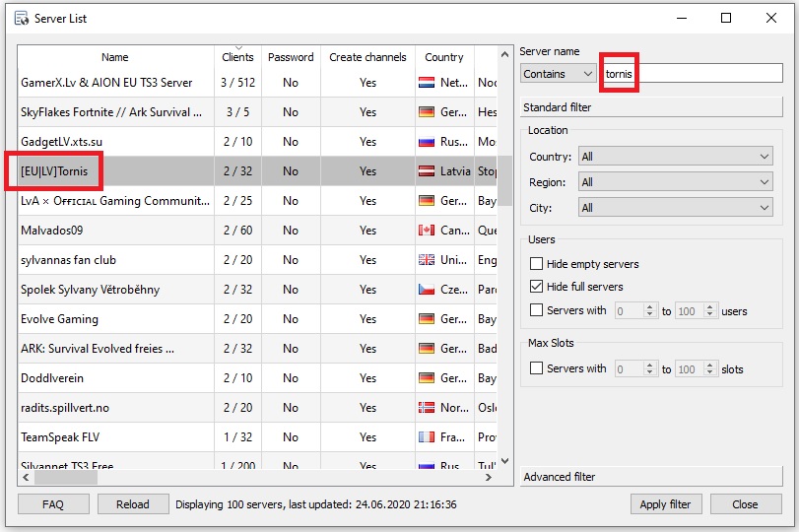
Task: Toggle Servers with slots checkbox under Max Slots
Action: (x=537, y=368)
